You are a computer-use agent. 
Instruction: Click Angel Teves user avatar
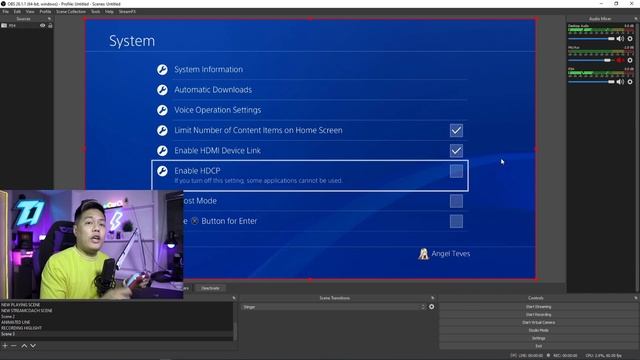pos(423,254)
